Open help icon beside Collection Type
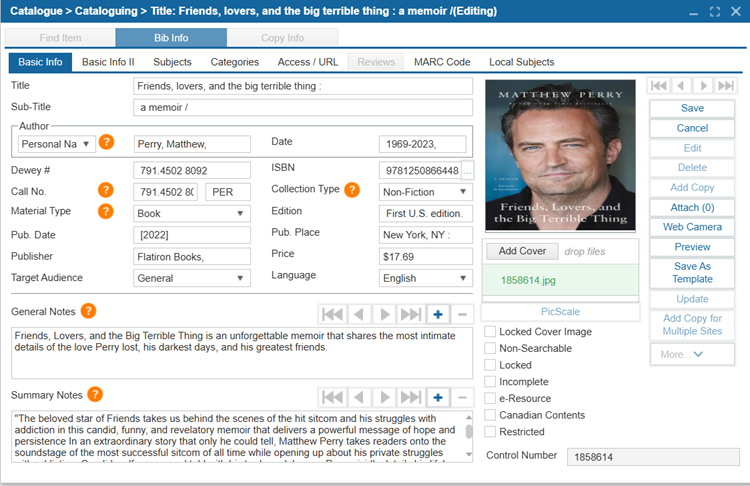 (x=352, y=190)
